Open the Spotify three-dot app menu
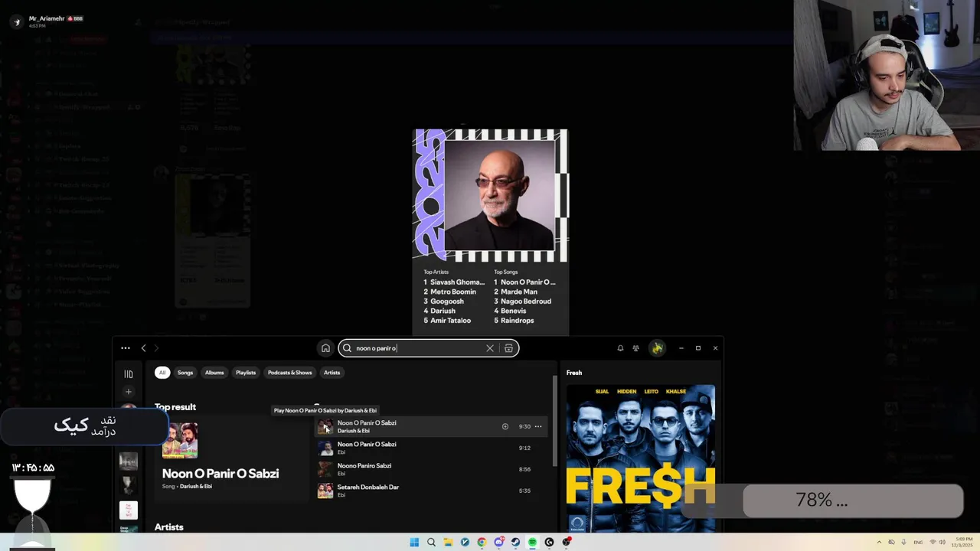This screenshot has height=551, width=980. tap(126, 348)
